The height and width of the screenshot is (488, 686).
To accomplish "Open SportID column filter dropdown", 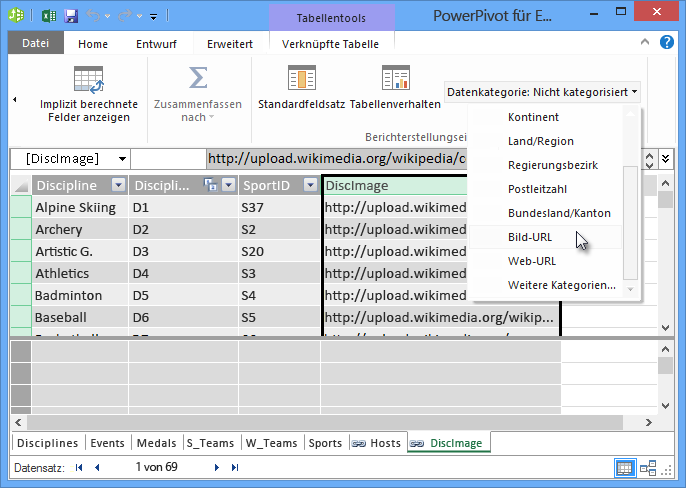I will pyautogui.click(x=310, y=185).
